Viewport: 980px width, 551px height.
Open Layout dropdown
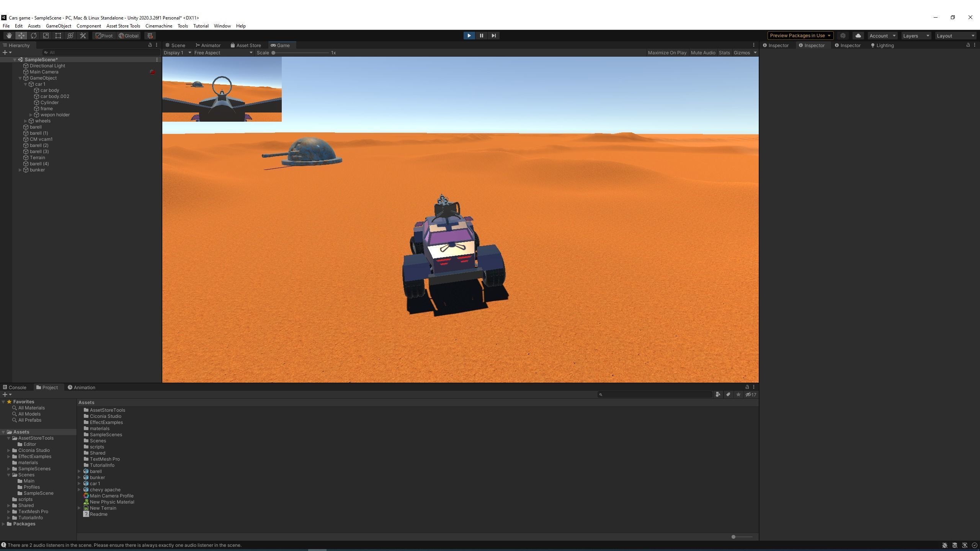click(x=955, y=36)
